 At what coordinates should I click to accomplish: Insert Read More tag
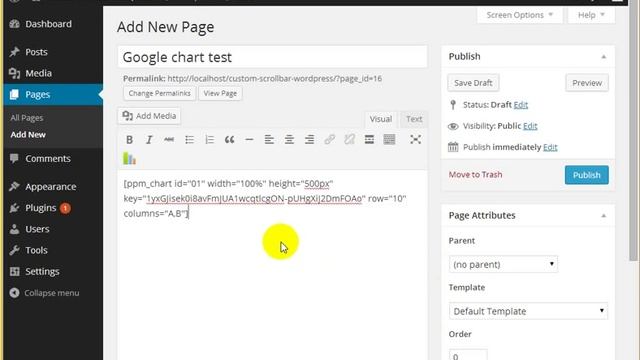pyautogui.click(x=369, y=140)
